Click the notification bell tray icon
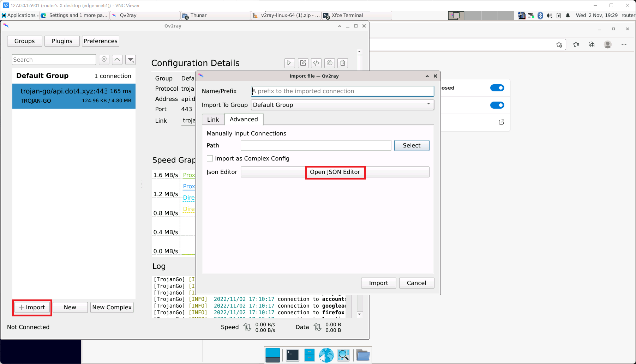 (x=568, y=16)
